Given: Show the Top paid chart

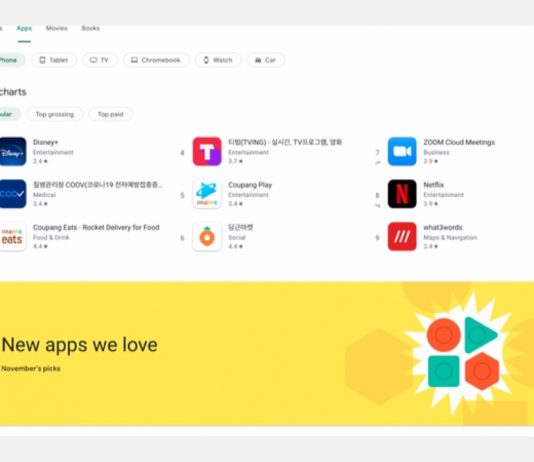Looking at the screenshot, I should coord(110,114).
